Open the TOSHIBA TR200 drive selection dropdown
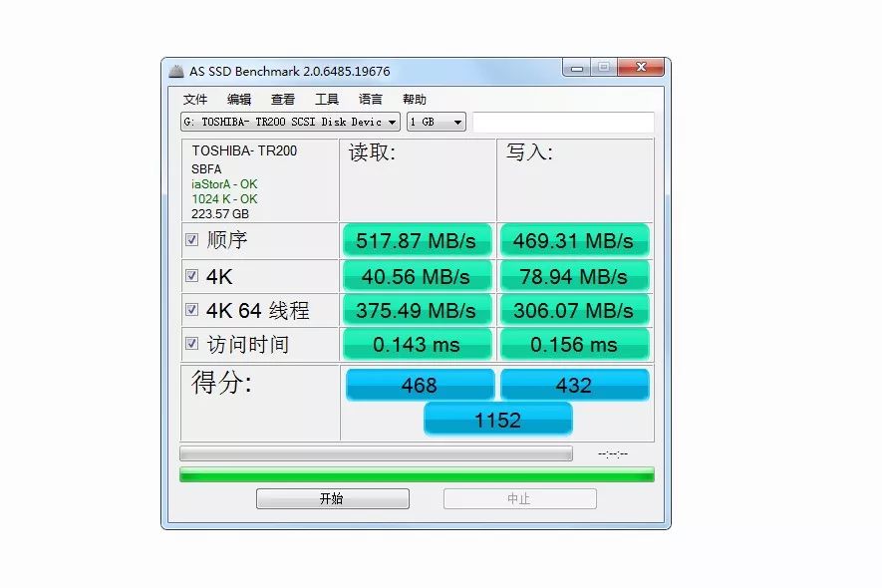The image size is (882, 588). point(288,122)
